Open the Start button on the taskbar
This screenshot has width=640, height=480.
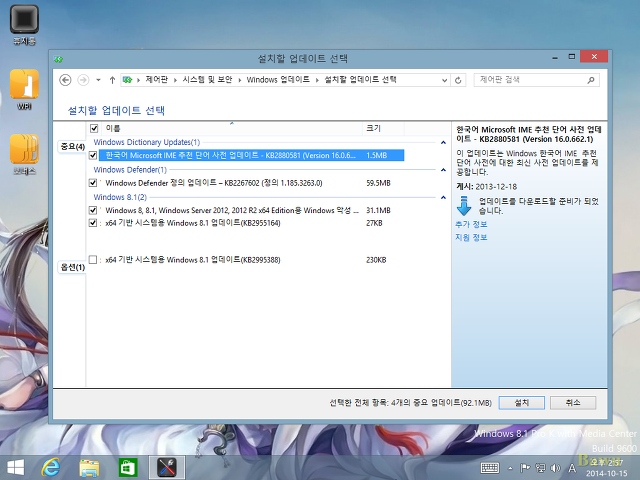pyautogui.click(x=16, y=467)
